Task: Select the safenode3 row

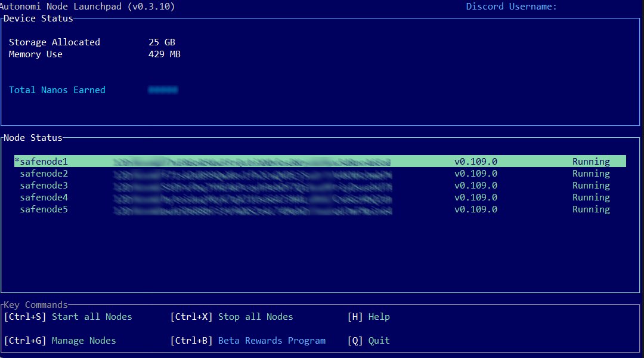Action: 320,186
